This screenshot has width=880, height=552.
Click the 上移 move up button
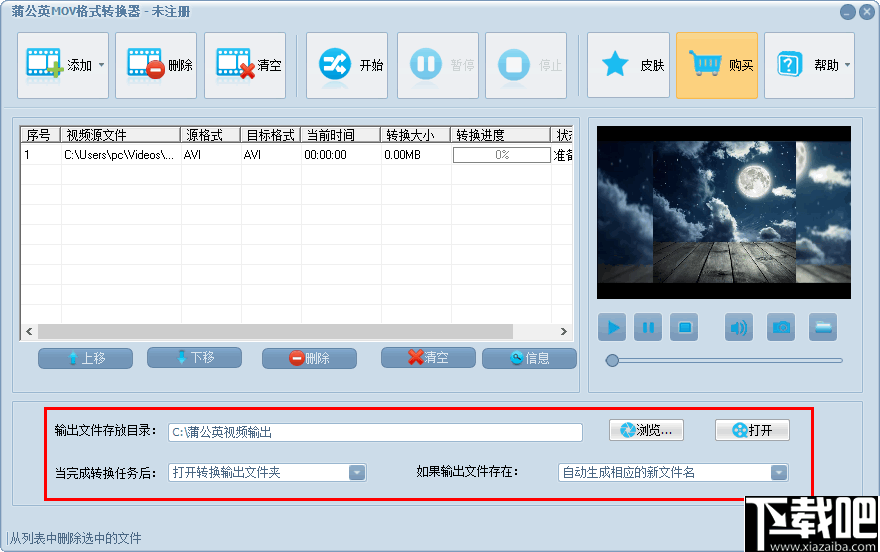(85, 358)
